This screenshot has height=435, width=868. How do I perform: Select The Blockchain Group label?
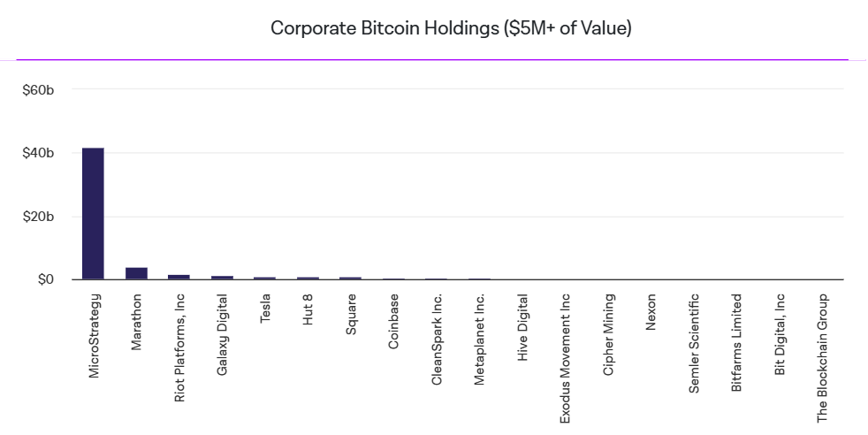[x=822, y=358]
